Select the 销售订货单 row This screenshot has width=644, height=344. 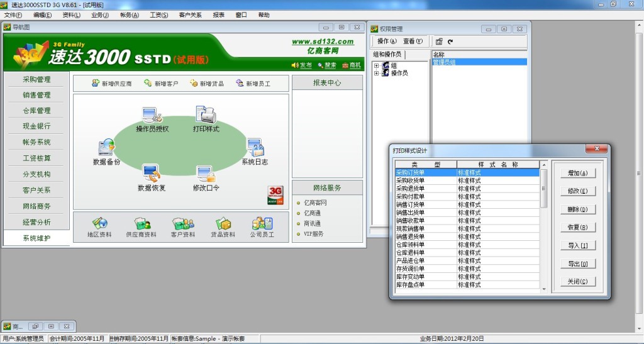pos(467,204)
